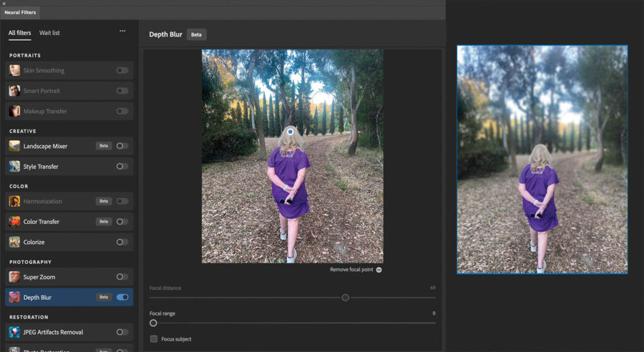
Task: Toggle the Skin Smoothing switch
Action: 122,70
